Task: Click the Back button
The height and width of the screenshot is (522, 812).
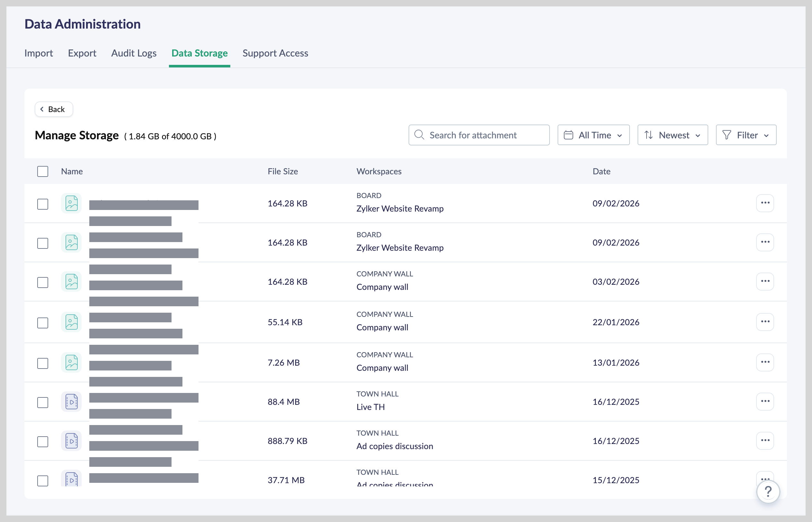Action: tap(54, 109)
